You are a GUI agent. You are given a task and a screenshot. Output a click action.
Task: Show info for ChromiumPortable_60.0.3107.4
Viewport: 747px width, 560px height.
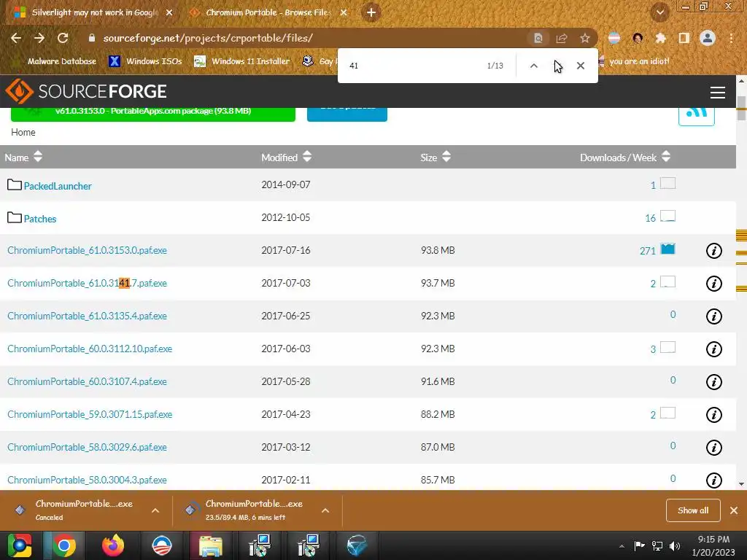713,382
